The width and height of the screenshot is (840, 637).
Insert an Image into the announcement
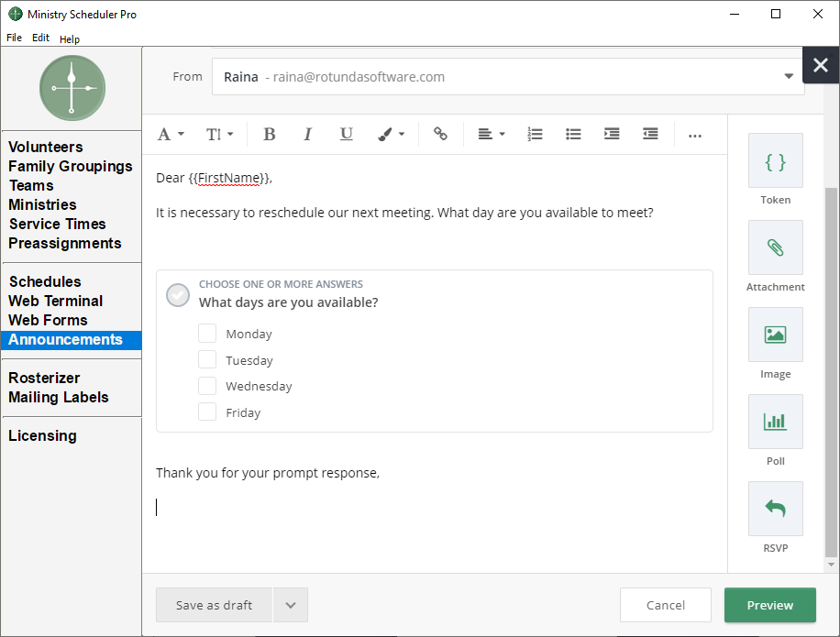point(775,335)
